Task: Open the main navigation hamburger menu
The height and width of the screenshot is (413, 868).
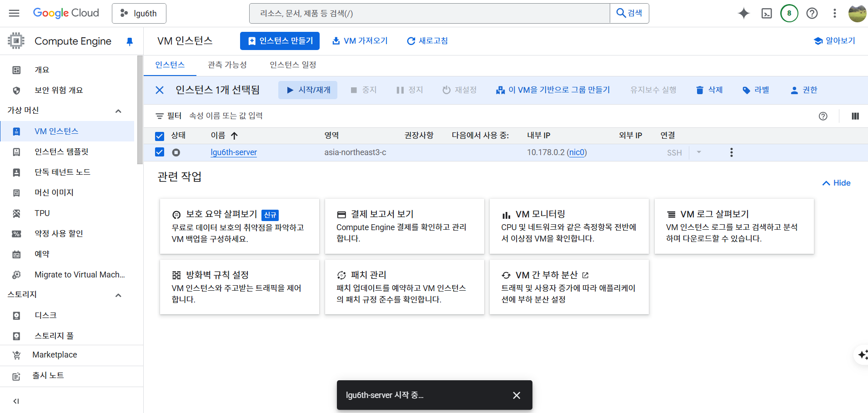Action: (14, 13)
